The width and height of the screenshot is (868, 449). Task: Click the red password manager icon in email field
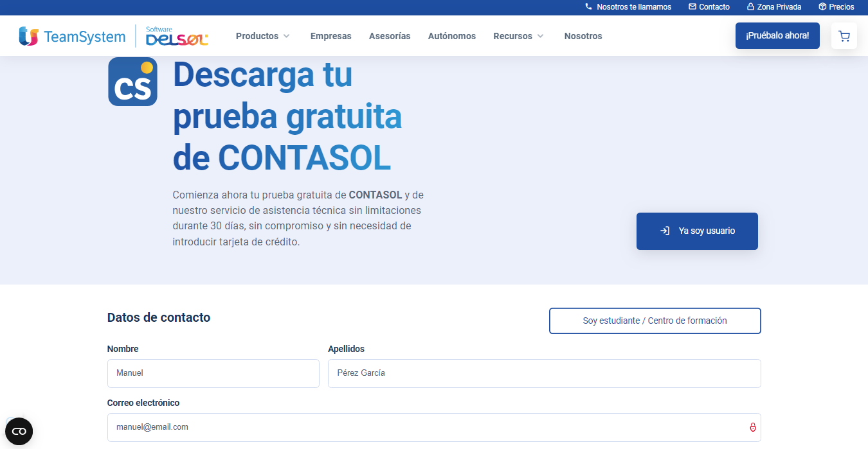click(x=752, y=427)
